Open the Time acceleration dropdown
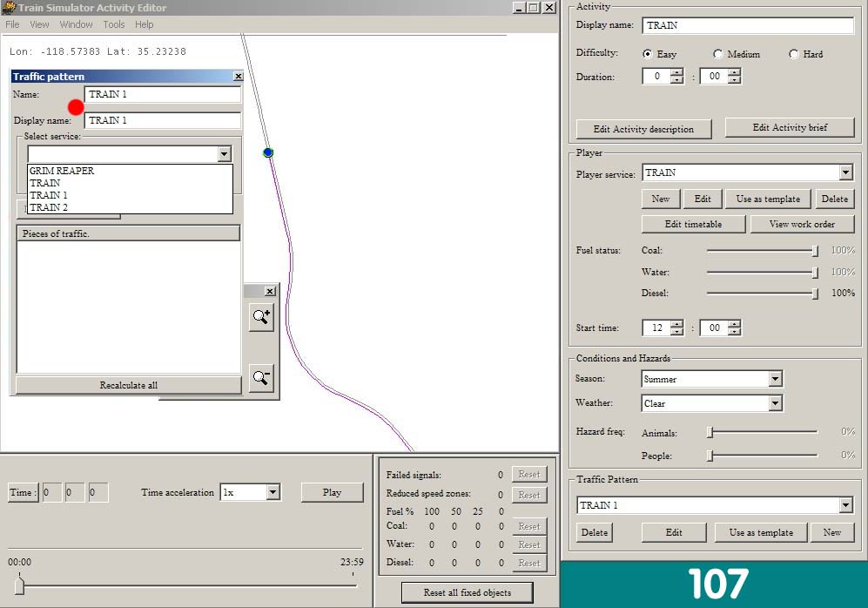 pyautogui.click(x=273, y=492)
